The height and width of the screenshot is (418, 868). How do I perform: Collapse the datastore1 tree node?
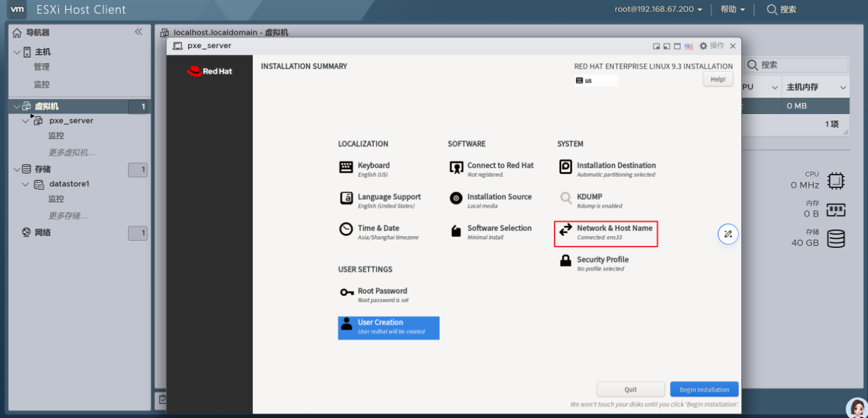point(26,185)
